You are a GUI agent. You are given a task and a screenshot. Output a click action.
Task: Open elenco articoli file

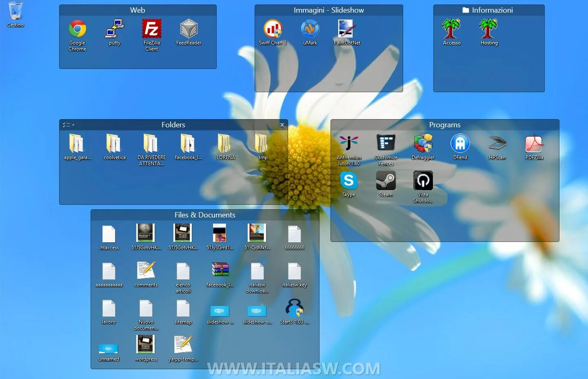click(183, 277)
